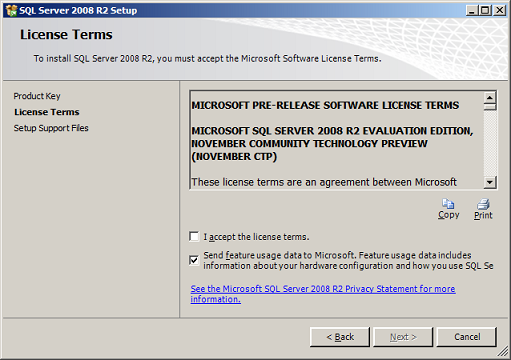Click the license text scroll down arrow
This screenshot has width=511, height=360.
click(490, 182)
